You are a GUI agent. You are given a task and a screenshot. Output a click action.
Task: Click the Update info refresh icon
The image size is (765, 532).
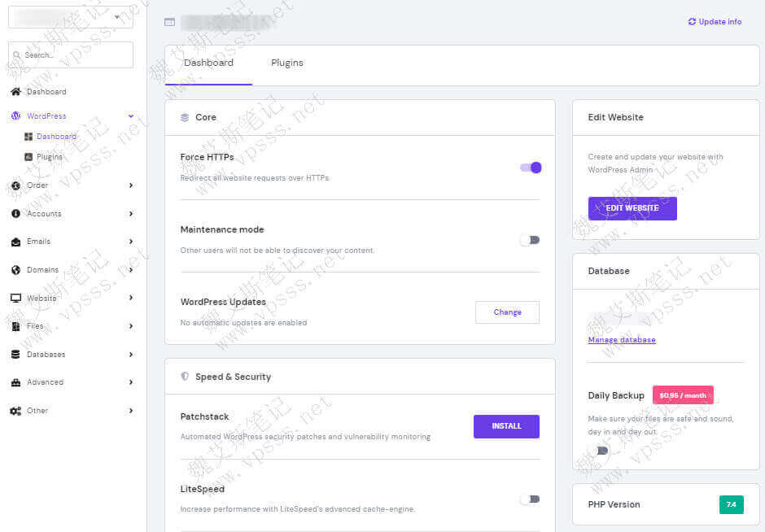pyautogui.click(x=692, y=22)
